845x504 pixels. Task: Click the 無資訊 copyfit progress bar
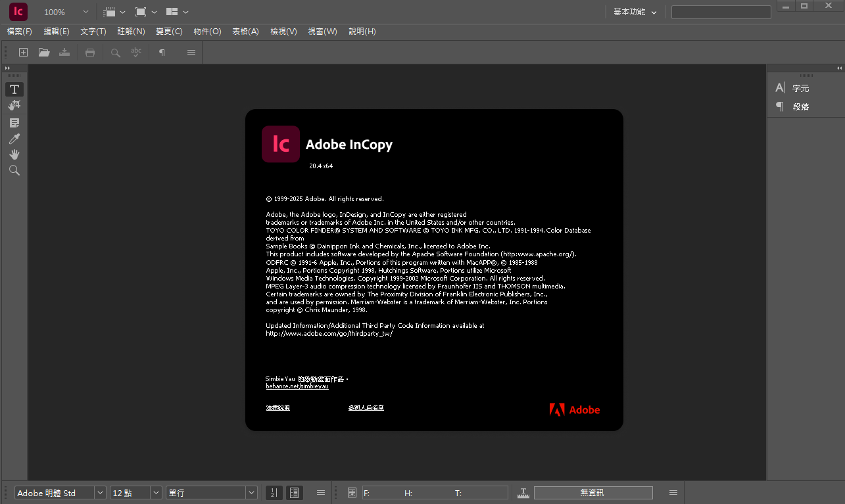click(593, 493)
